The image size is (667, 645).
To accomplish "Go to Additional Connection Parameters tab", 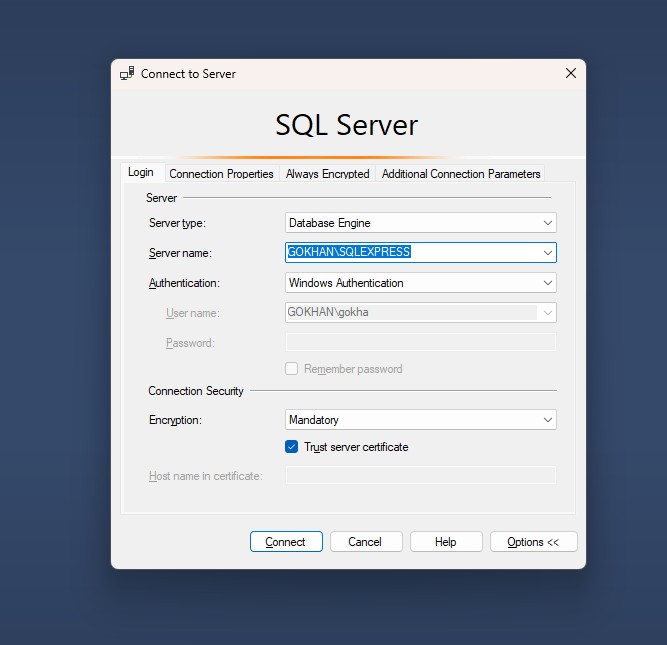I will point(461,174).
